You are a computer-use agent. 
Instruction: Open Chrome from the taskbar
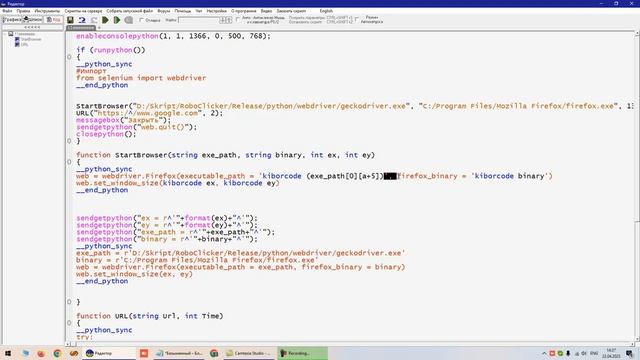(x=57, y=353)
